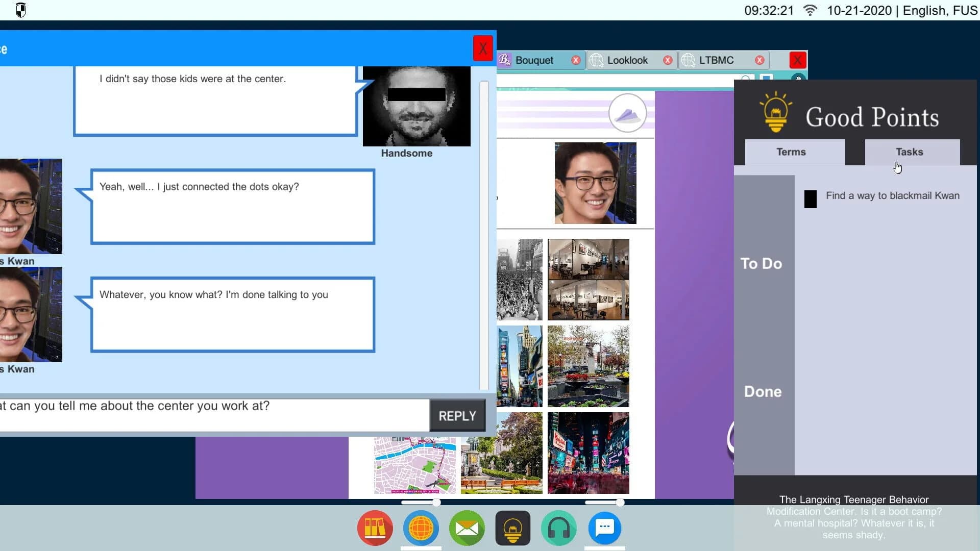Open the lightbulb Good Points app
Viewport: 980px width, 551px height.
click(512, 528)
